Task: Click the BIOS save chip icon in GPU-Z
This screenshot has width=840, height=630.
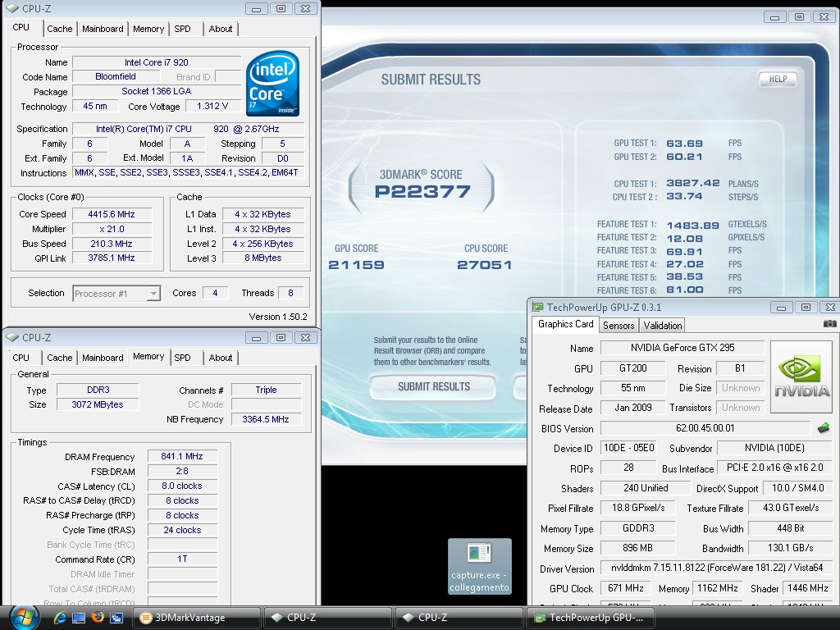Action: [824, 428]
